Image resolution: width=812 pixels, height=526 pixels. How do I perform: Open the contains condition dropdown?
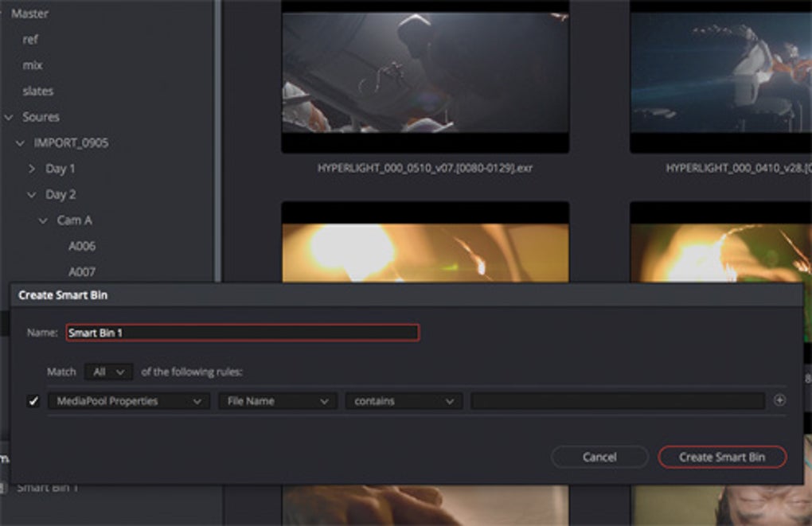(404, 401)
